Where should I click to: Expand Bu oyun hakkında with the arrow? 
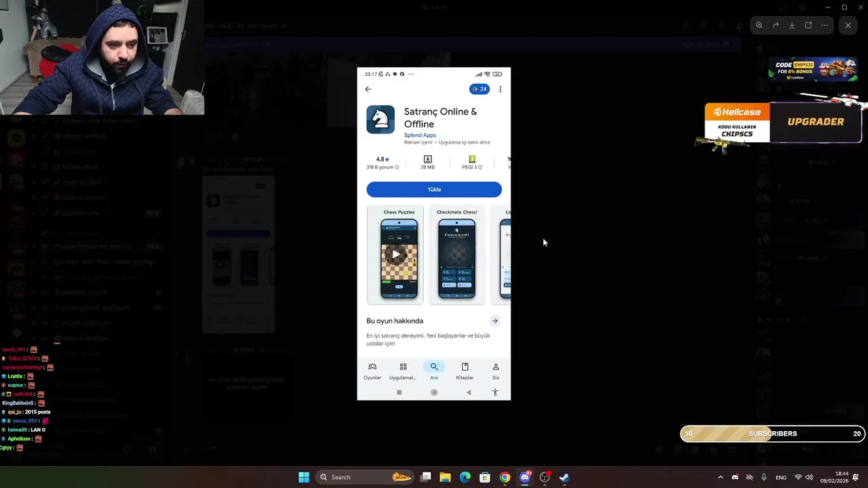pyautogui.click(x=495, y=321)
